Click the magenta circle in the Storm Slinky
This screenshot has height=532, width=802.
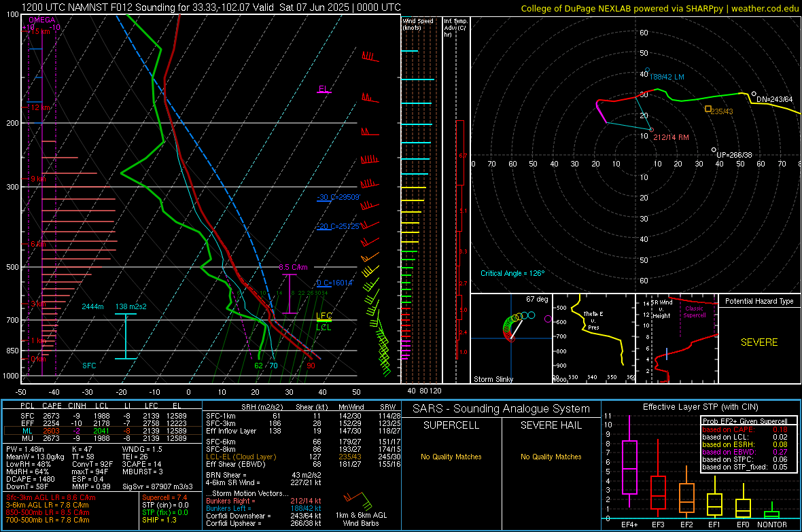(x=548, y=319)
